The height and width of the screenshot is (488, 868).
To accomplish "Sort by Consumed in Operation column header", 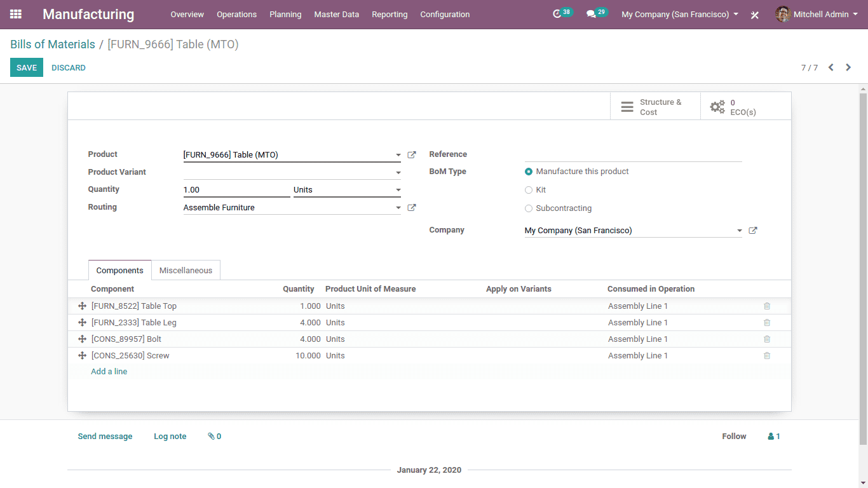I will [x=651, y=288].
